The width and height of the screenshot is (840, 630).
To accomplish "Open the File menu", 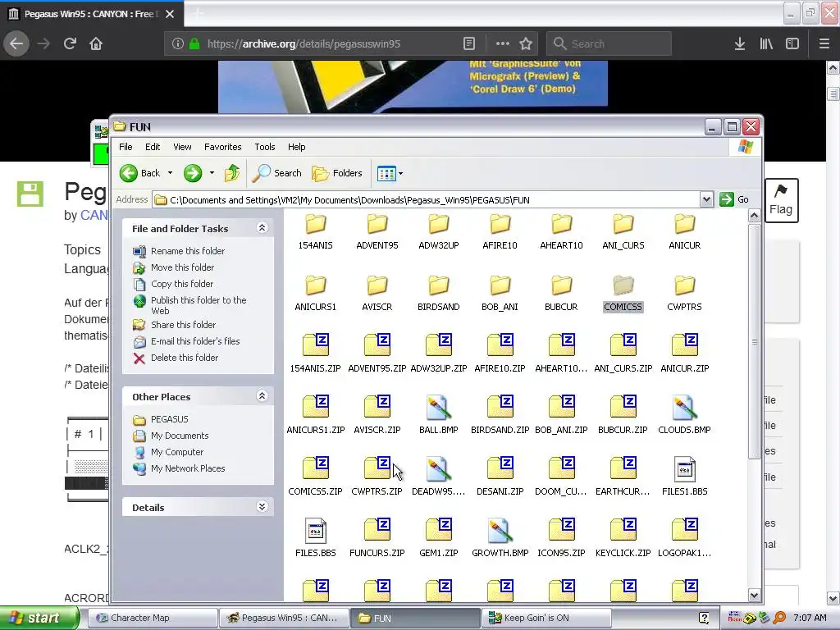I will [x=126, y=147].
